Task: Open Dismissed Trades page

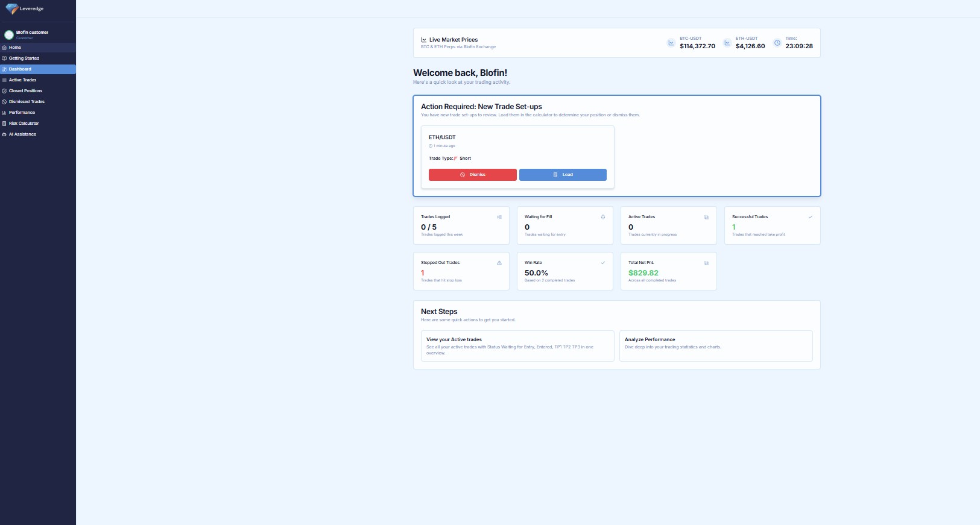Action: coord(38,102)
